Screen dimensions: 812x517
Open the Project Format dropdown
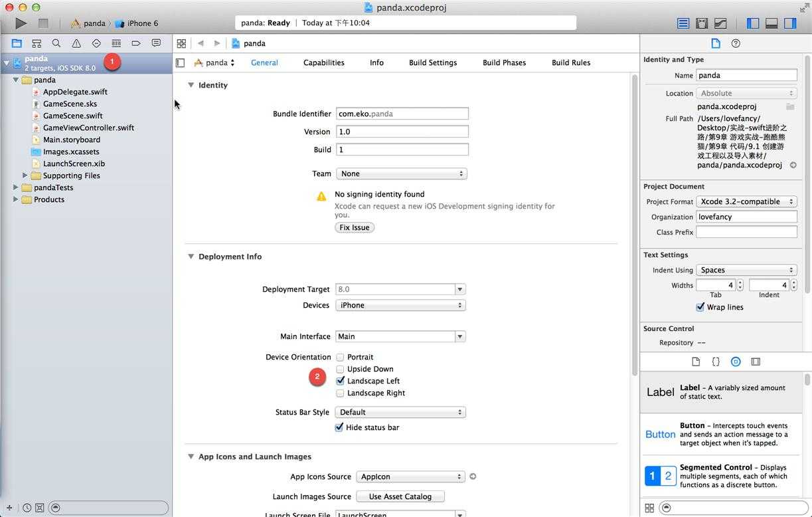point(746,201)
